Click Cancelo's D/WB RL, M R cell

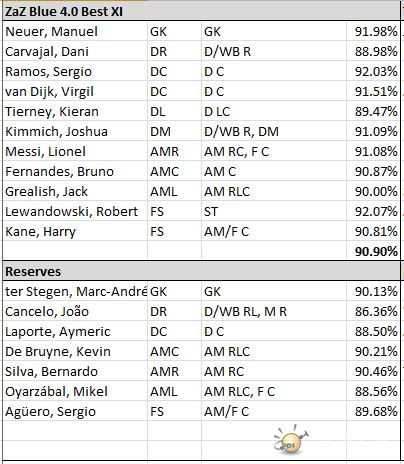coord(274,312)
